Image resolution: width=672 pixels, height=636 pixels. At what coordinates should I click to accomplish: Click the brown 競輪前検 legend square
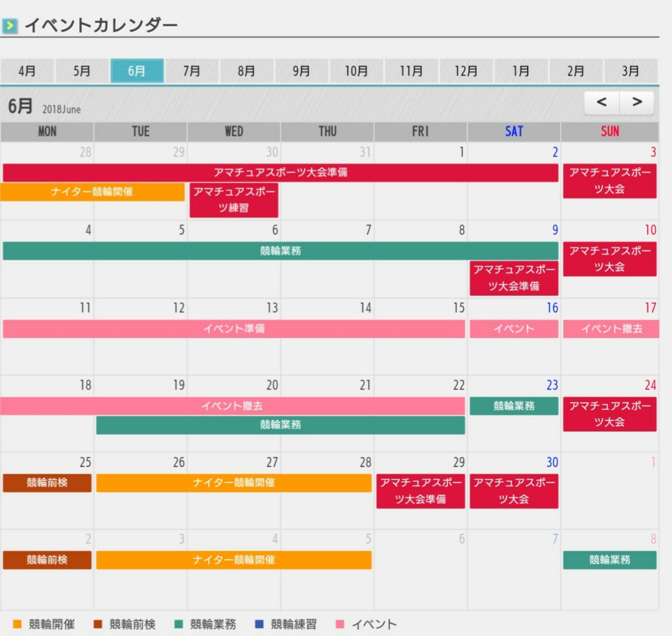pos(98,624)
